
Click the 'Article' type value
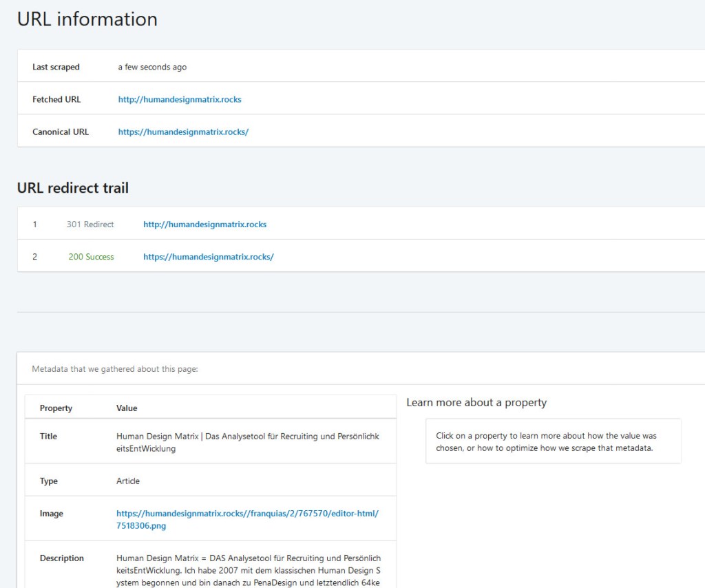[128, 481]
